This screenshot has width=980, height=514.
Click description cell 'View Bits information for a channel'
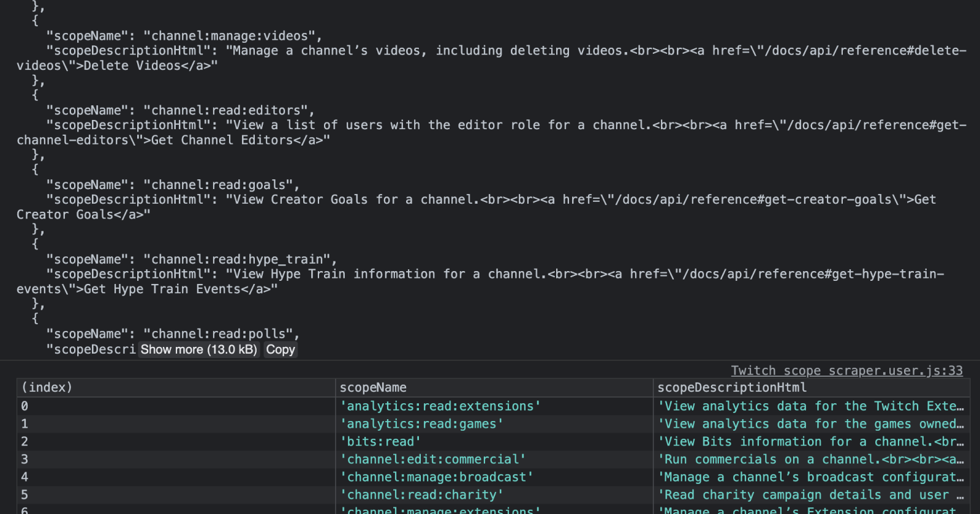point(812,441)
